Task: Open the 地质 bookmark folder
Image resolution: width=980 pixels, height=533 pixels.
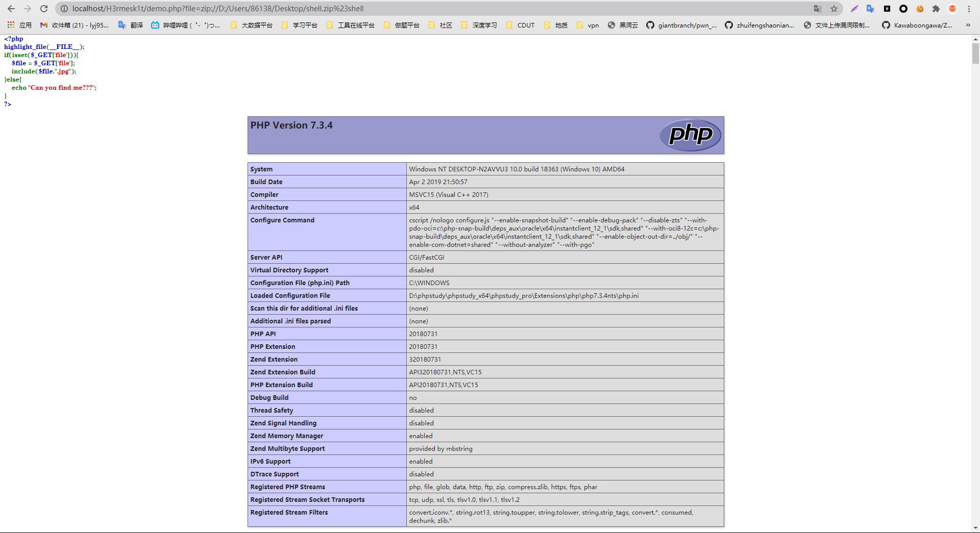Action: pyautogui.click(x=556, y=25)
